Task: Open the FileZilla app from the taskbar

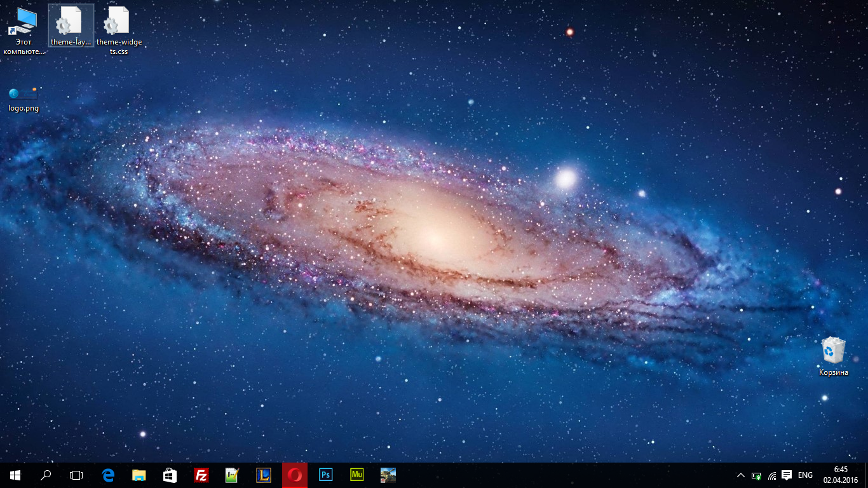Action: click(201, 475)
